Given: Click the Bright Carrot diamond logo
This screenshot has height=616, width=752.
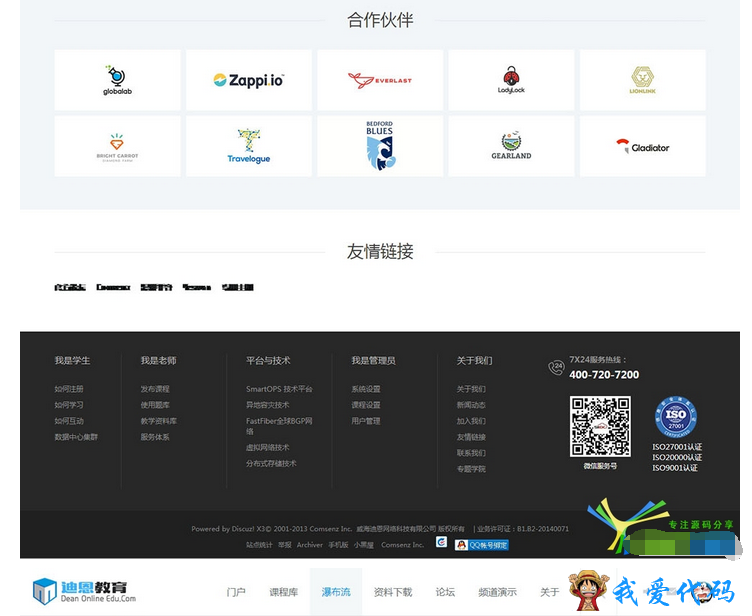Looking at the screenshot, I should 118,146.
